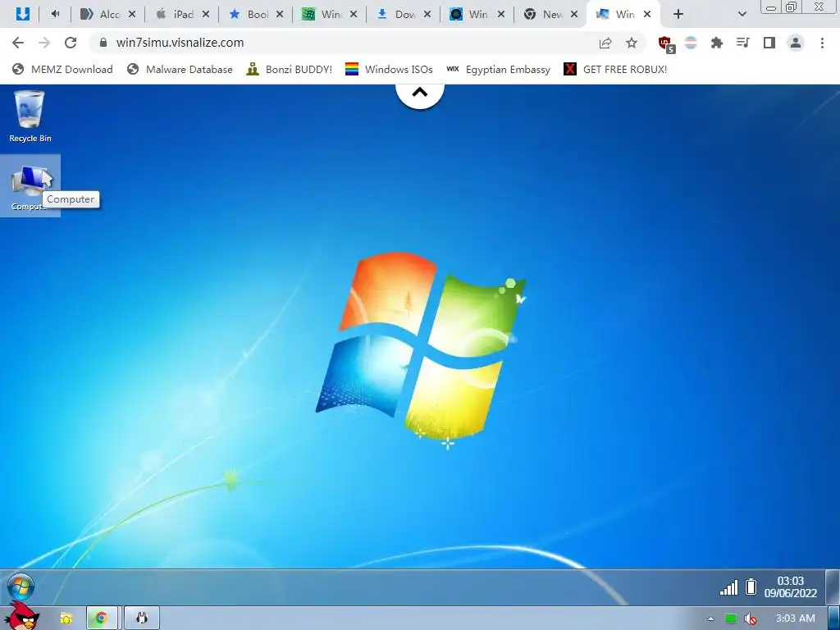
Task: Open the yellow folder taskbar icon
Action: (x=66, y=619)
